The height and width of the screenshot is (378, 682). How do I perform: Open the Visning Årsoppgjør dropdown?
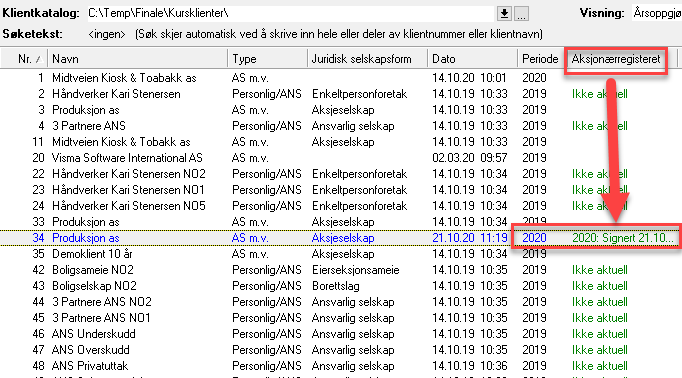(x=657, y=13)
